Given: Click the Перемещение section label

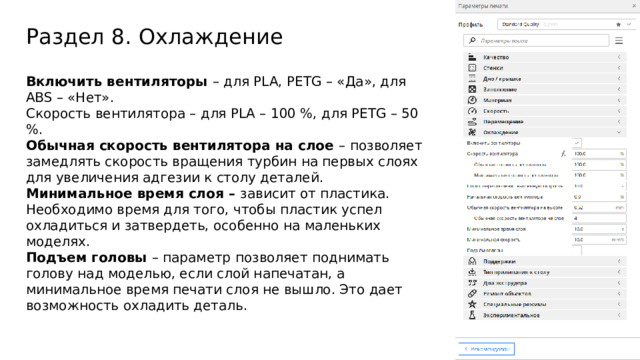Looking at the screenshot, I should point(503,122).
